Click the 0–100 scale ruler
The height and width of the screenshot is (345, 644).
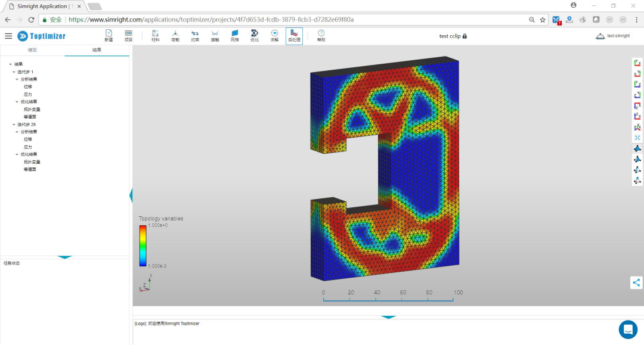(389, 296)
